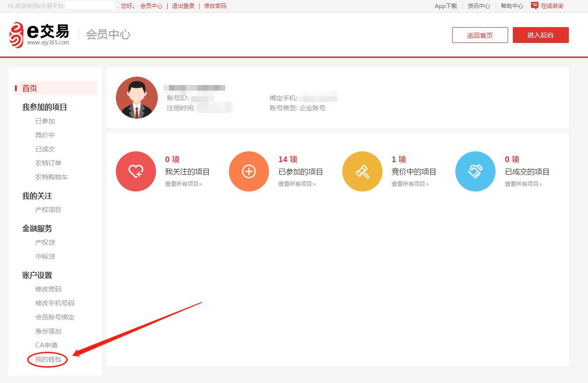Open the online consultation chat icon
This screenshot has width=588, height=383.
(x=535, y=6)
